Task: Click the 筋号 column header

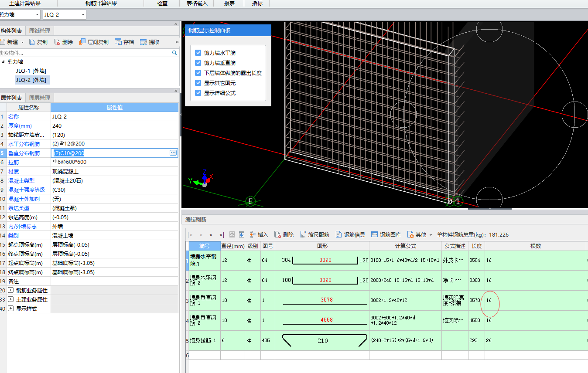Action: (205, 246)
